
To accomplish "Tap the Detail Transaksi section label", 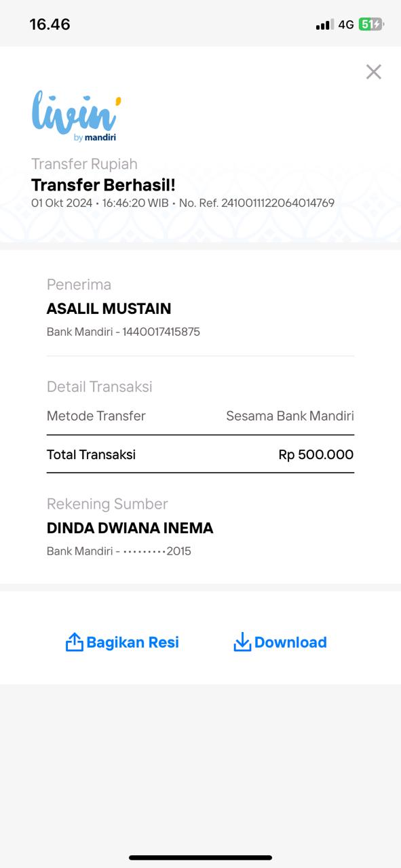I will [100, 387].
